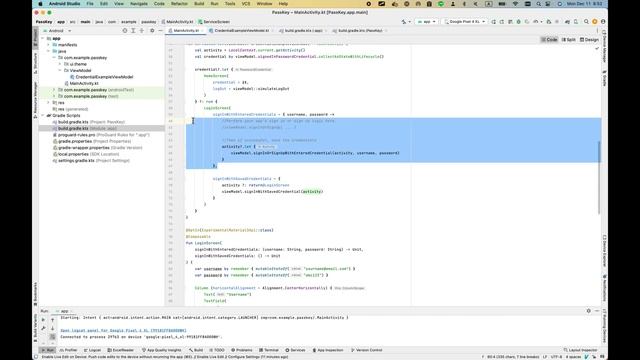Image resolution: width=640 pixels, height=360 pixels.
Task: Expand the manifests folder
Action: 48,45
